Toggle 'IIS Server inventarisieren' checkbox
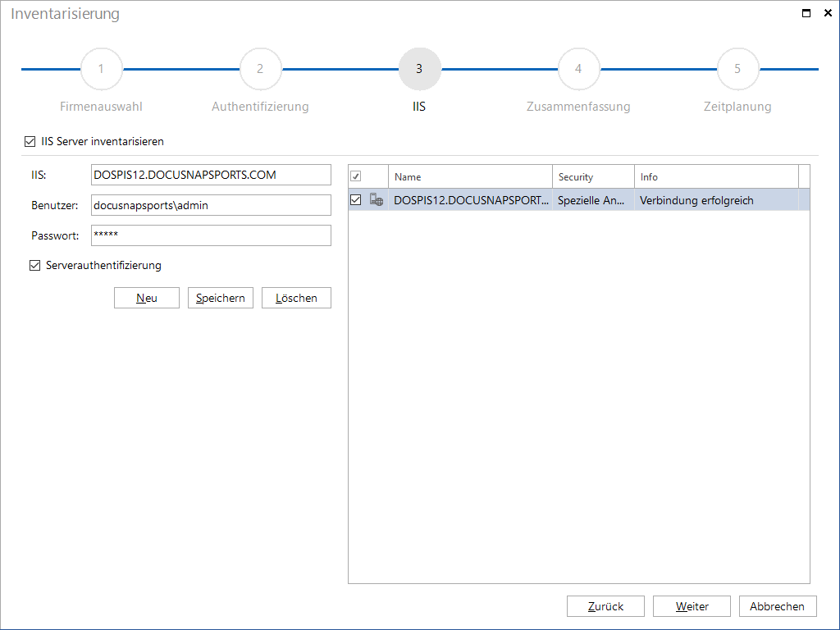 [x=30, y=141]
